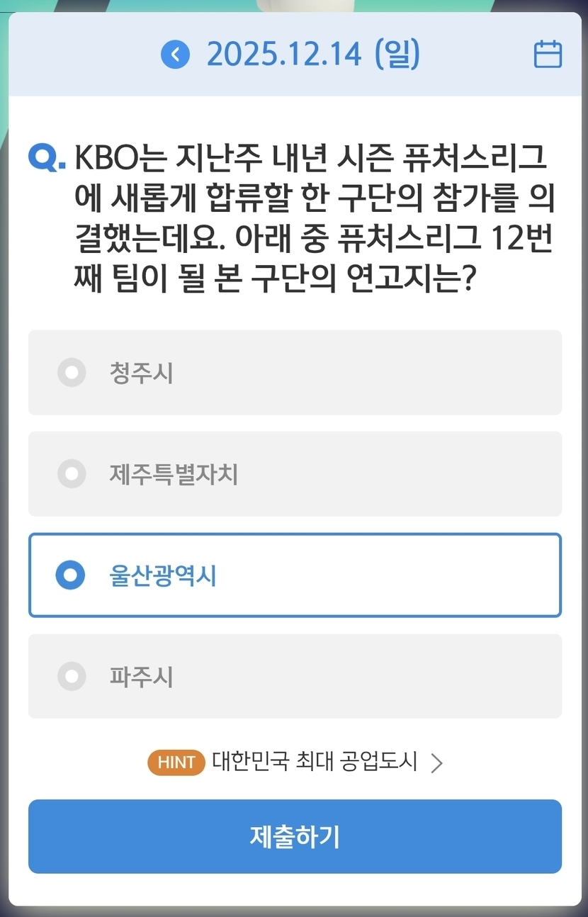Choose the 청주시 answer label
This screenshot has width=588, height=917.
click(141, 373)
